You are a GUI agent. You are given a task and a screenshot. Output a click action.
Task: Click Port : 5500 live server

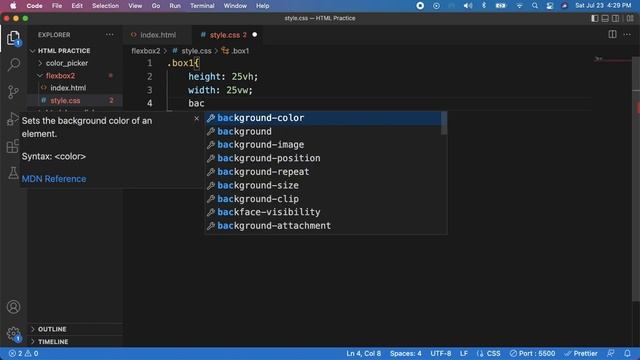[x=532, y=353]
